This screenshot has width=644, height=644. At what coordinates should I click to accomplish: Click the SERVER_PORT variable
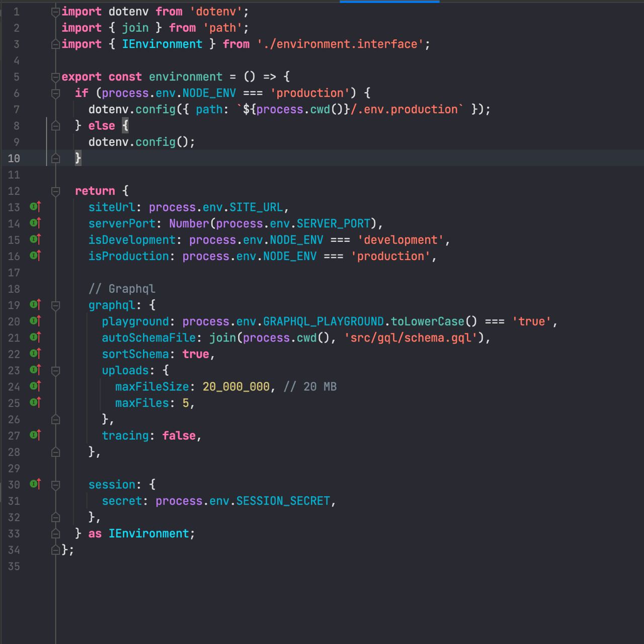tap(334, 224)
